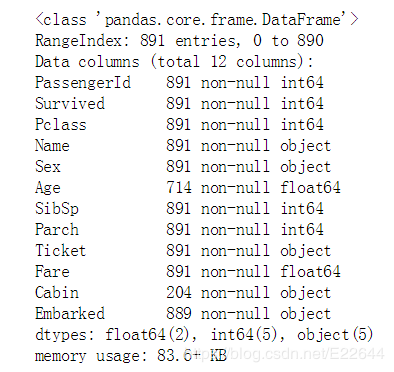Select the PassengerId column name

(x=83, y=83)
